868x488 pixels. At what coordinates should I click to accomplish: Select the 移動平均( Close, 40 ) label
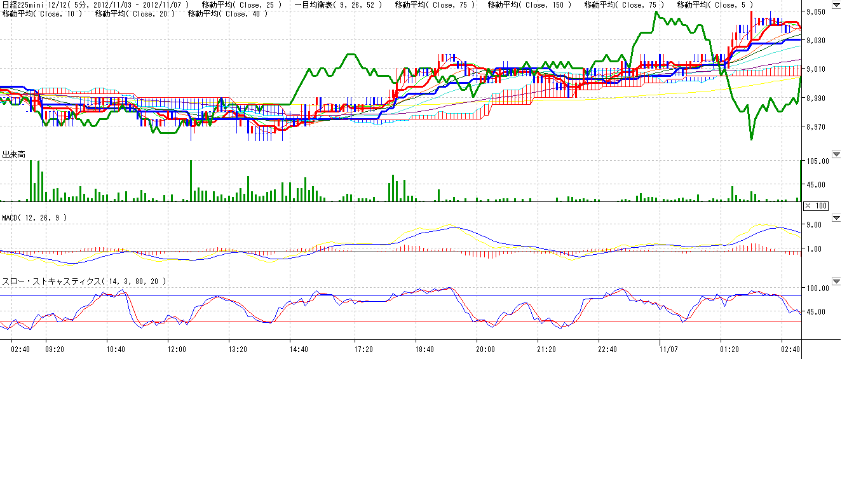[227, 14]
